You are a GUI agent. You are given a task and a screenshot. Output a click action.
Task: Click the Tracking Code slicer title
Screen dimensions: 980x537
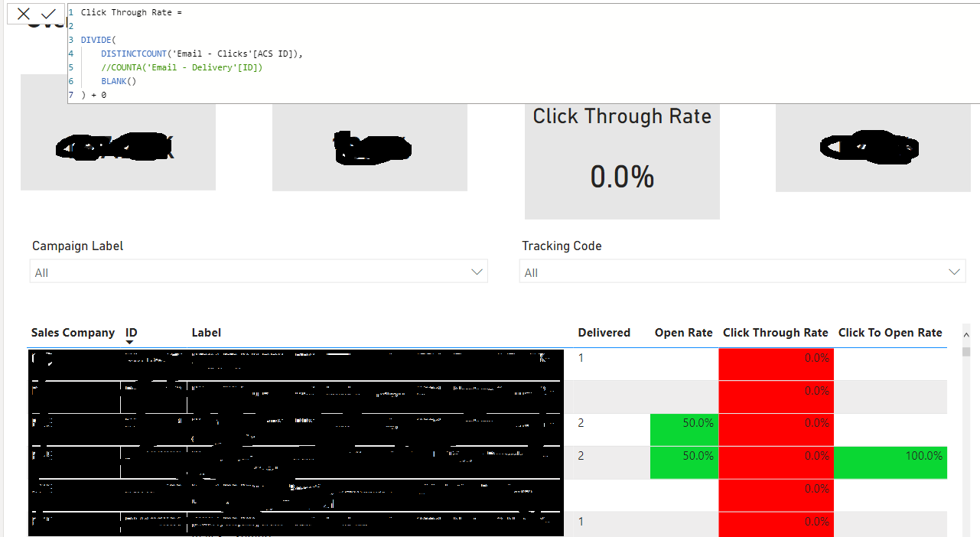point(562,246)
